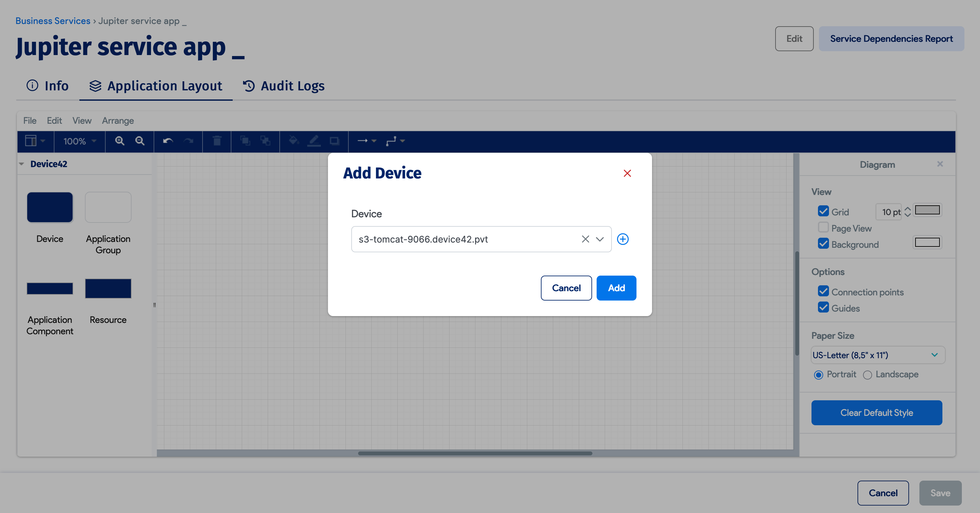This screenshot has height=513, width=980.
Task: Click the shadow toggle icon
Action: click(334, 141)
